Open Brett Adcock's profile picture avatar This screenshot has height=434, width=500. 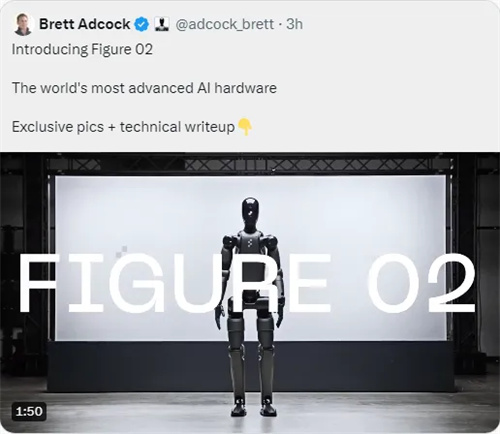coord(23,24)
